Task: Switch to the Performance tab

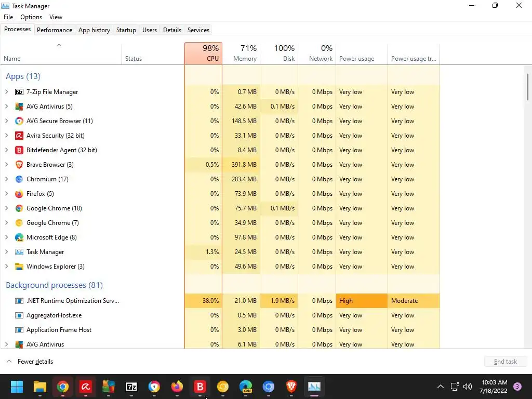Action: coord(55,30)
